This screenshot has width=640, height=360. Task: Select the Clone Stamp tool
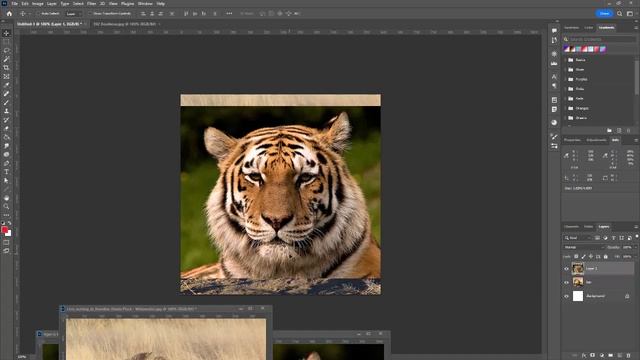(x=6, y=111)
